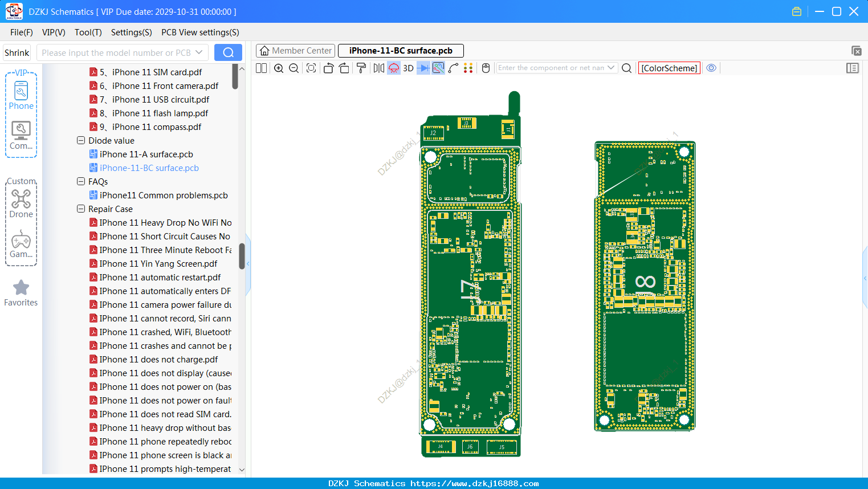Toggle the trace routing view icon

click(438, 68)
